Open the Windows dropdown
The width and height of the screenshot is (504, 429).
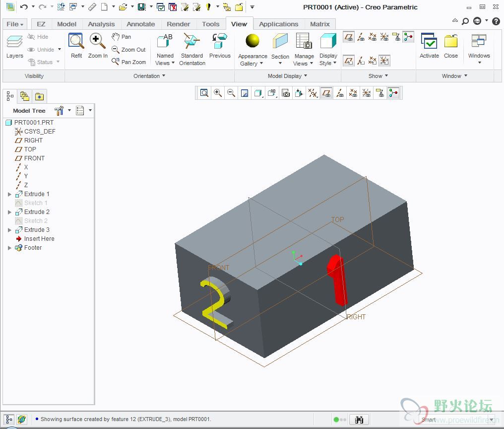point(479,59)
